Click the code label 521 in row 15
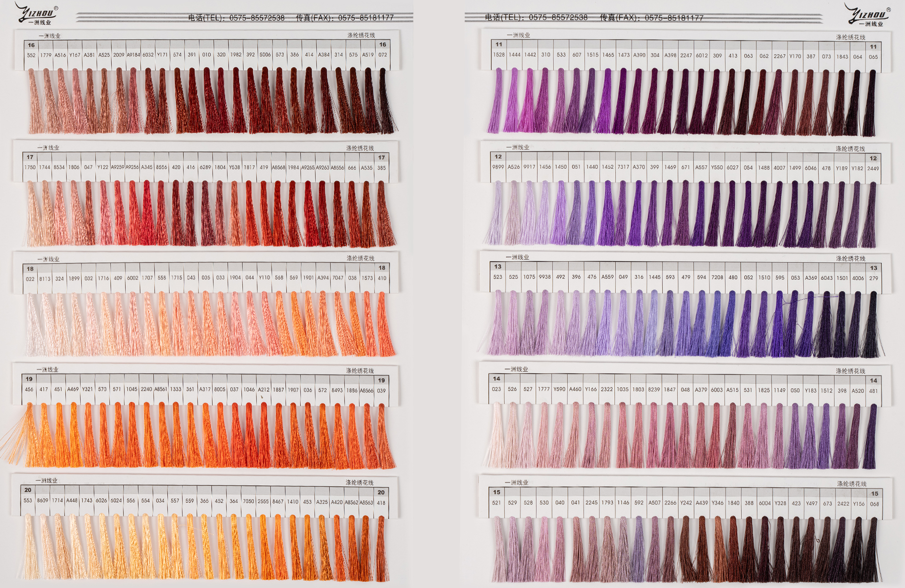 click(x=496, y=503)
